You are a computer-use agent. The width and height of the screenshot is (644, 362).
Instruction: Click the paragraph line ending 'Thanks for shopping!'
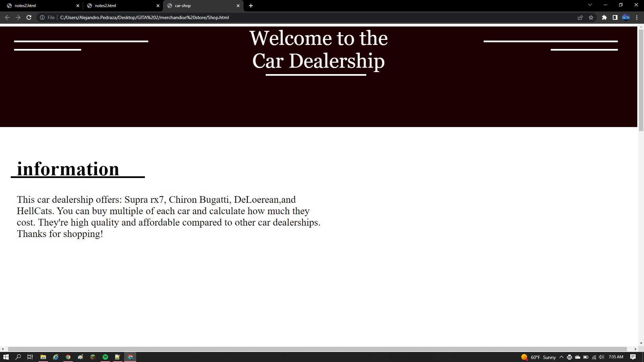60,234
